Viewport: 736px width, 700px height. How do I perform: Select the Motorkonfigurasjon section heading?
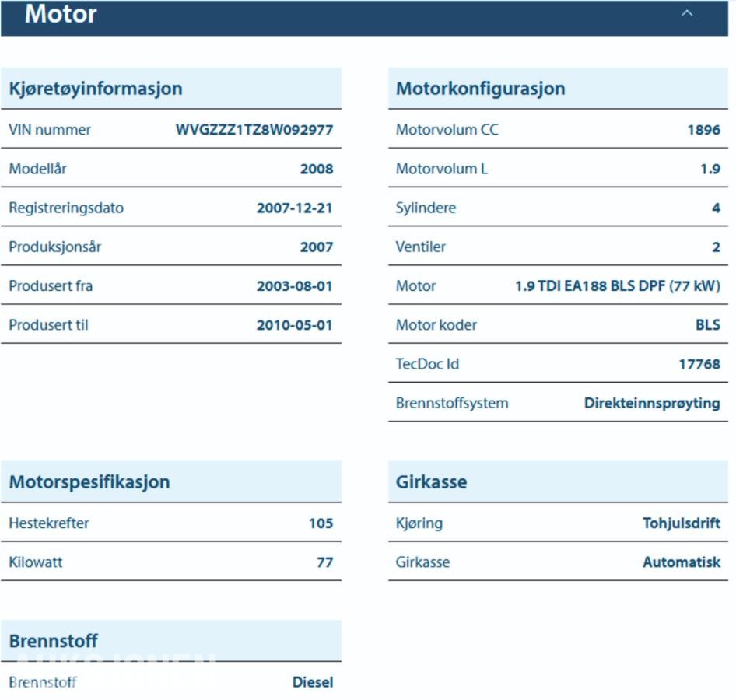pyautogui.click(x=480, y=88)
